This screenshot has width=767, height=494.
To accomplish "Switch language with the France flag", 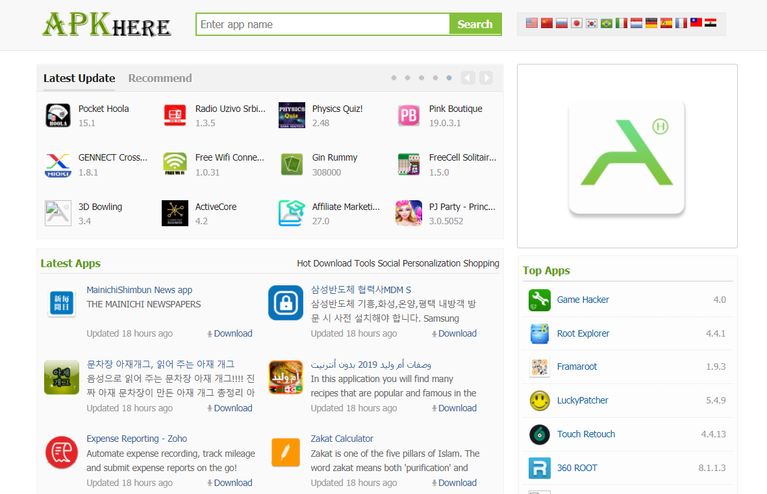I will 681,23.
